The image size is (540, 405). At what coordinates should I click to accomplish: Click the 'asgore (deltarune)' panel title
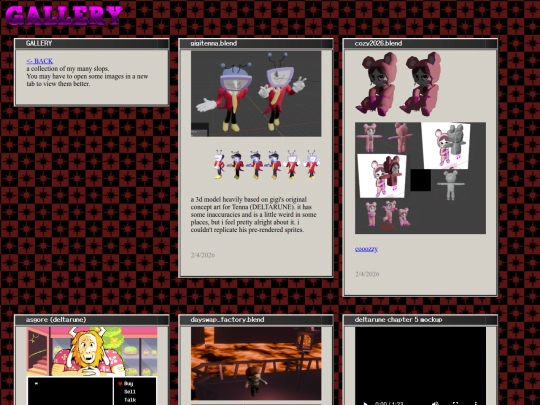pos(56,320)
